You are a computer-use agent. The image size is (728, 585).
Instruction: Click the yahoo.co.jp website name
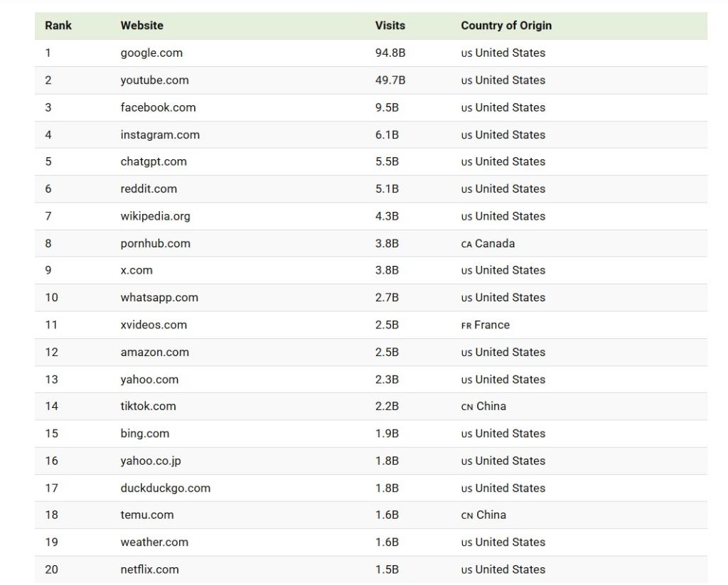(x=151, y=461)
